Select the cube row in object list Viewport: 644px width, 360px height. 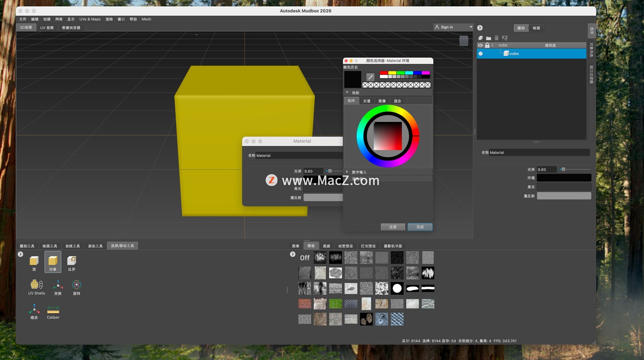[531, 54]
